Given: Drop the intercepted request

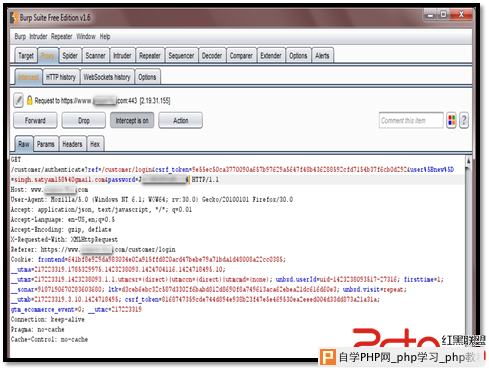Looking at the screenshot, I should (84, 120).
